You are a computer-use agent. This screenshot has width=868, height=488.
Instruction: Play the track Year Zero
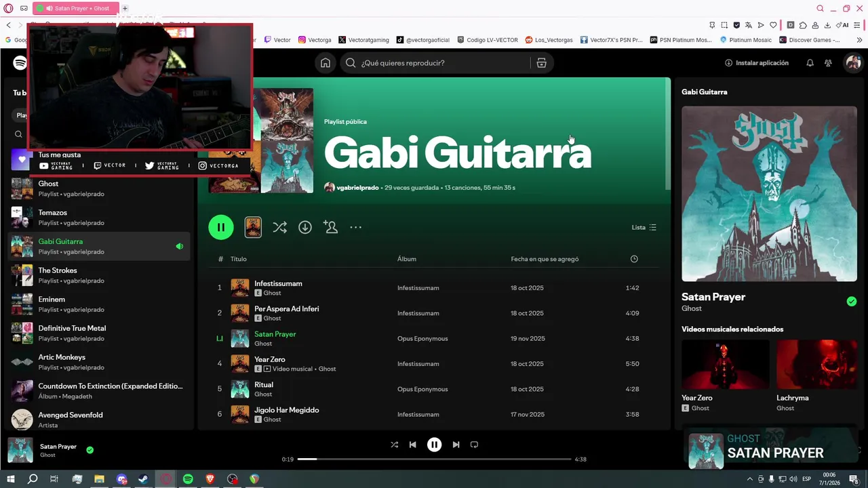[x=434, y=364]
